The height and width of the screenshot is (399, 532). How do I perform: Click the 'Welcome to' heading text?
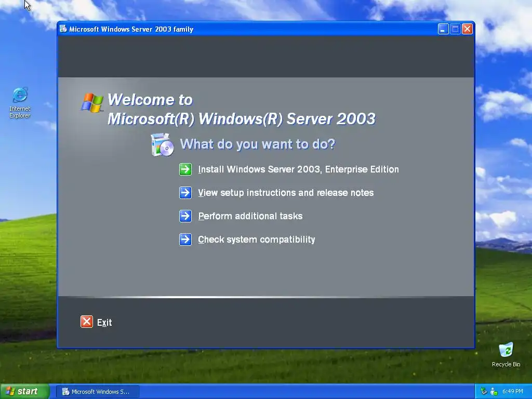(x=150, y=100)
